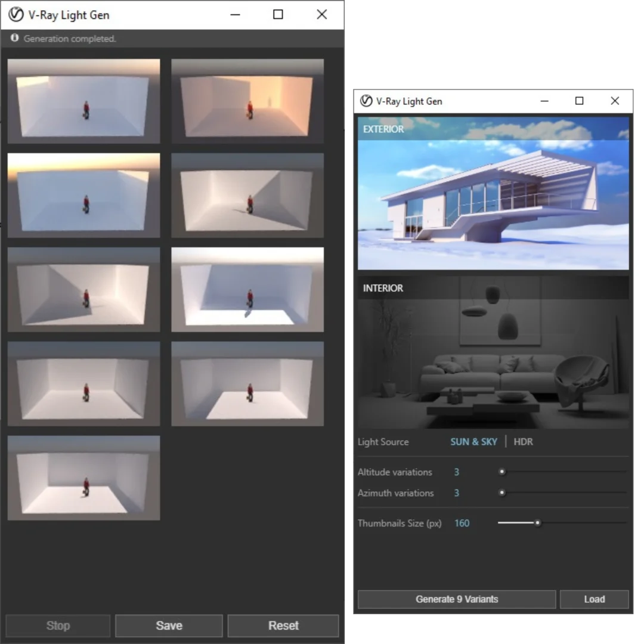Maximize the right V-Ray Light Gen window
644x644 pixels.
coord(579,101)
